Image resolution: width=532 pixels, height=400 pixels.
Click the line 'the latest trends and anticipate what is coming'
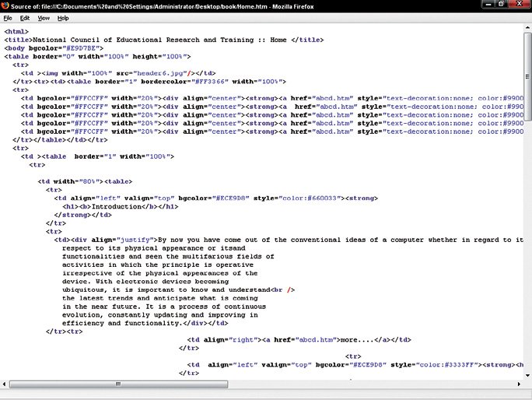159,298
